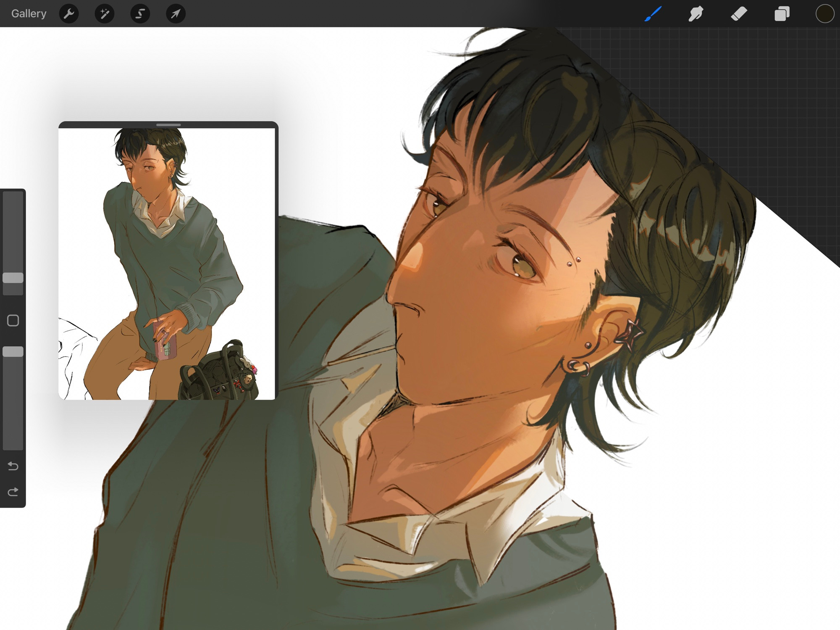Screen dimensions: 840x630
Task: Undo the last stroke
Action: pyautogui.click(x=13, y=466)
